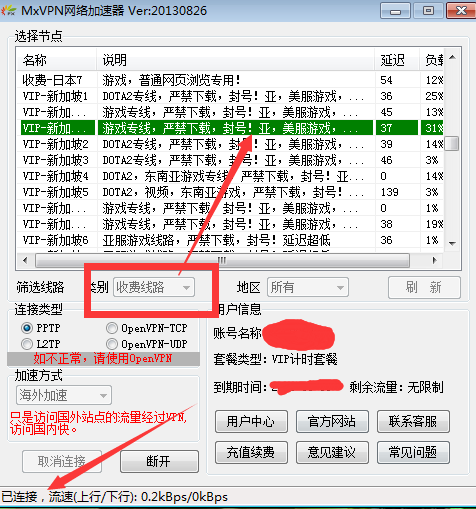
Task: Select the 收费-日本7 node row
Action: coord(230,80)
